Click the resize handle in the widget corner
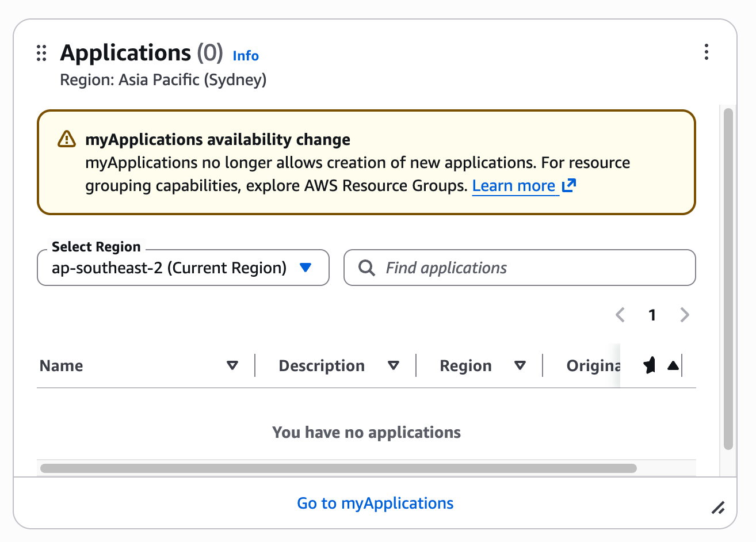The image size is (756, 542). [718, 507]
